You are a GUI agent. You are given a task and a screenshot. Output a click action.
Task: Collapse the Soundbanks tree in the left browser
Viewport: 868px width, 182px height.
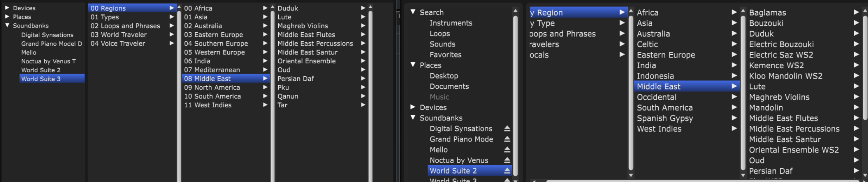(7, 25)
